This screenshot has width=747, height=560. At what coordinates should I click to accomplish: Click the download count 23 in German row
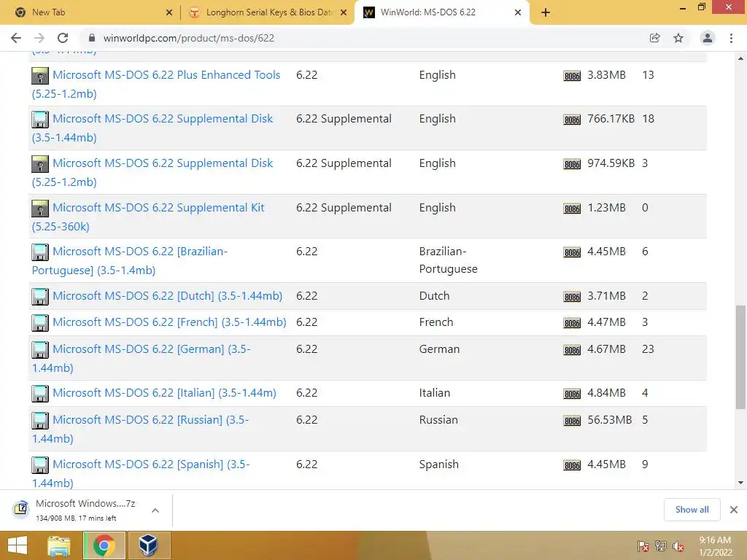pyautogui.click(x=648, y=349)
